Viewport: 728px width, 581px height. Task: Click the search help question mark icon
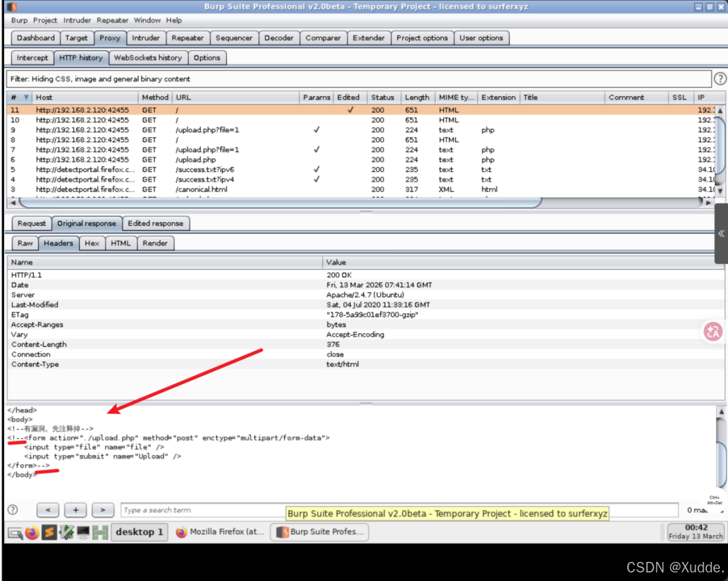pos(13,510)
